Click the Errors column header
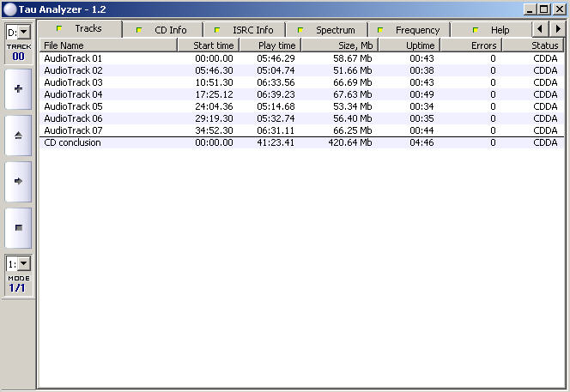570x392 pixels. tap(470, 45)
